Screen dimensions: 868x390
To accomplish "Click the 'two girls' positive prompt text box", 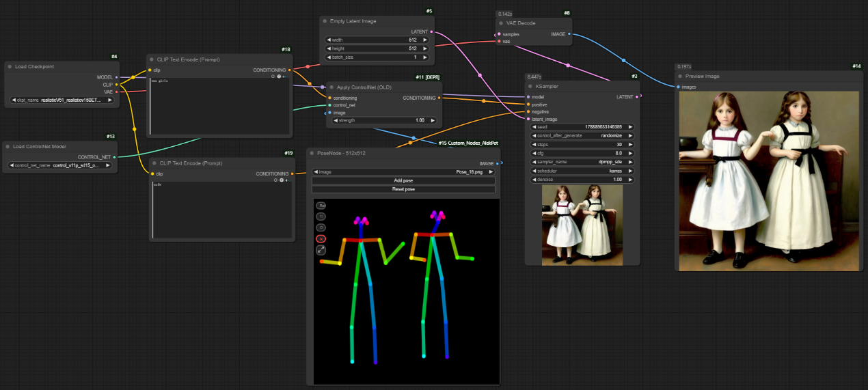I will tap(220, 106).
